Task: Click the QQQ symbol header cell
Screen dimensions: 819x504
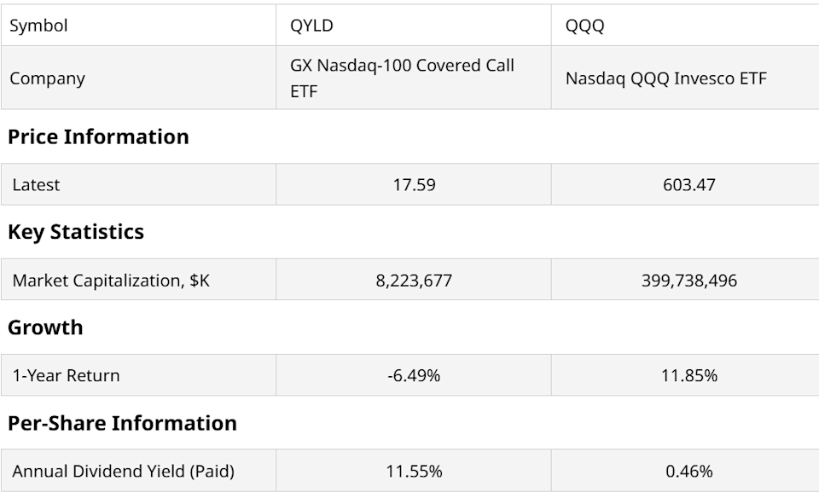Action: [x=585, y=26]
